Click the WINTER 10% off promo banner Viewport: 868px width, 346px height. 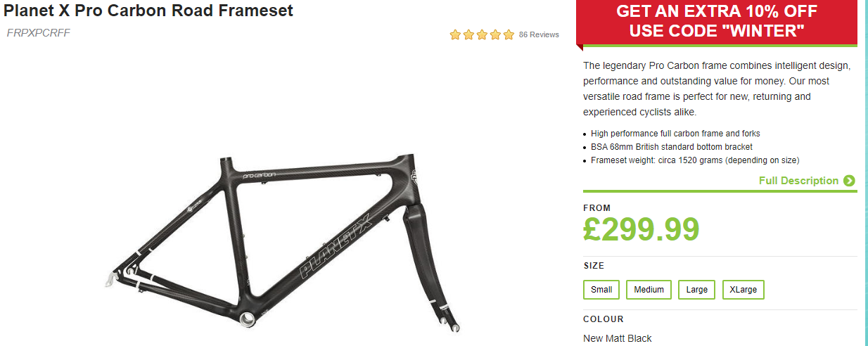[717, 22]
